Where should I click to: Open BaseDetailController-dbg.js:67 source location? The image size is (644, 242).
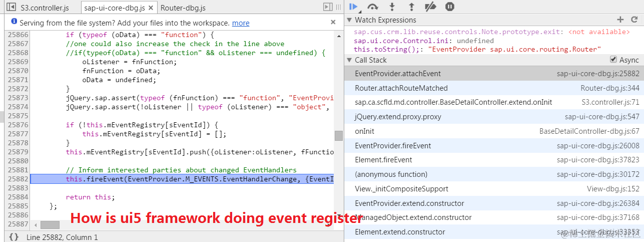(x=589, y=131)
